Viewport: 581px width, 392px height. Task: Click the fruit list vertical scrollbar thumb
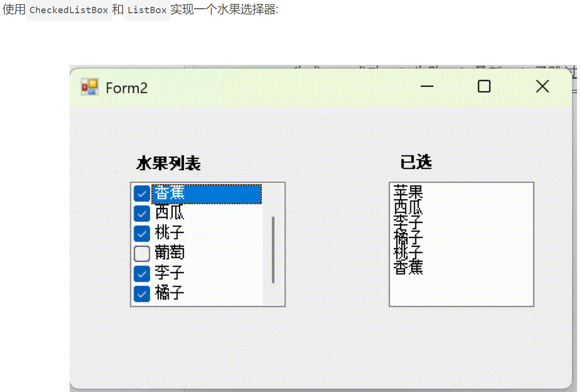pyautogui.click(x=273, y=250)
